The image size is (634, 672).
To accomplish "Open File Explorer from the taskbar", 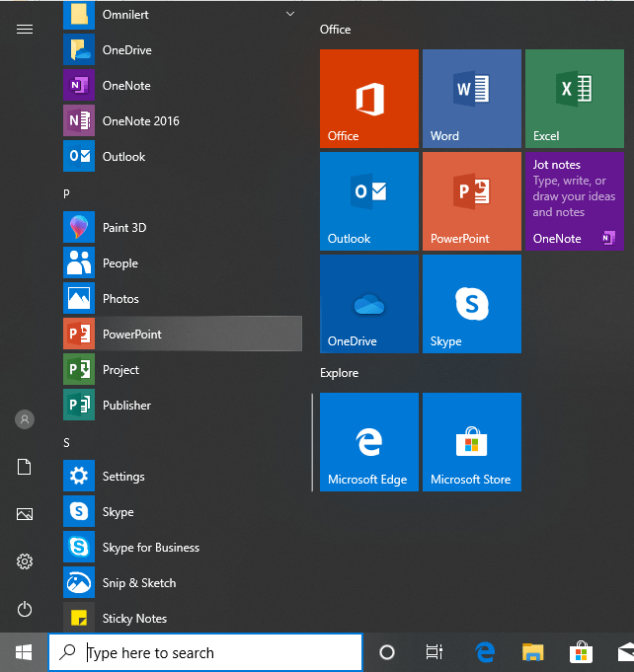I will pos(532,652).
